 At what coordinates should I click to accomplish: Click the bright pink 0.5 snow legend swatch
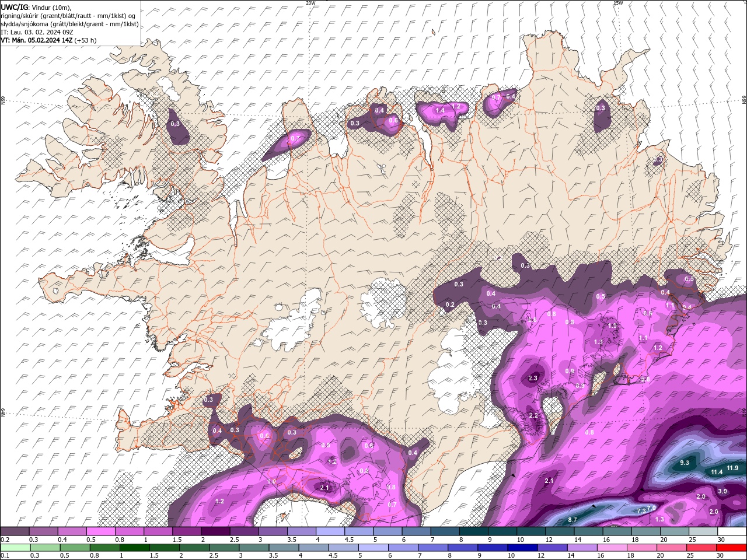(x=100, y=531)
